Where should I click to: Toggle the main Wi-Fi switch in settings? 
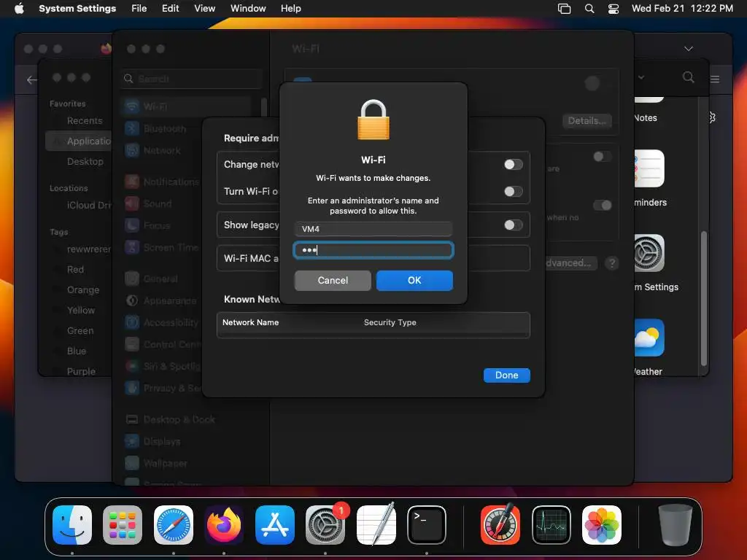point(597,83)
